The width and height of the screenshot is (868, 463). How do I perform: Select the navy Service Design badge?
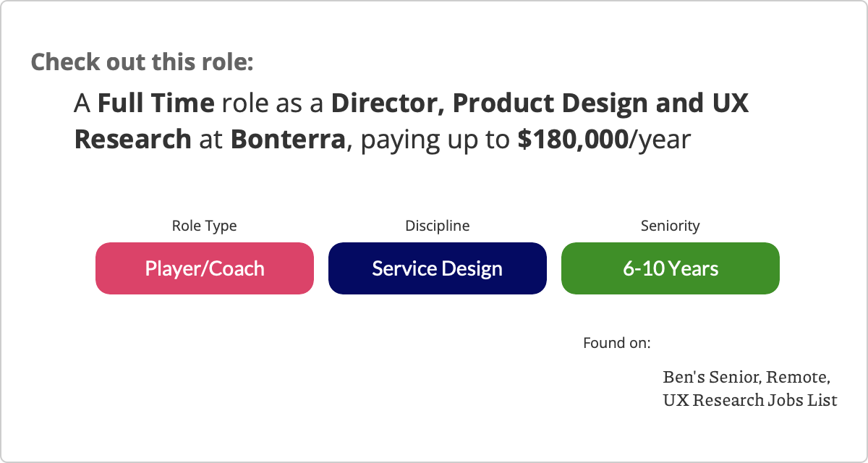pos(437,268)
